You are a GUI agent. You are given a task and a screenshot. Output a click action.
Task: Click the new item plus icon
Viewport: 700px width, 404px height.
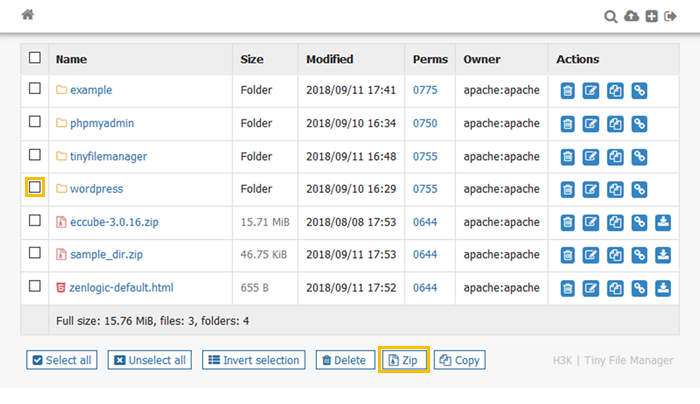[651, 16]
